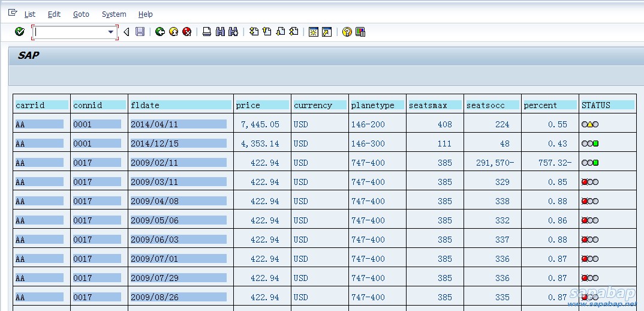Click the Print icon in toolbar

coord(207,32)
